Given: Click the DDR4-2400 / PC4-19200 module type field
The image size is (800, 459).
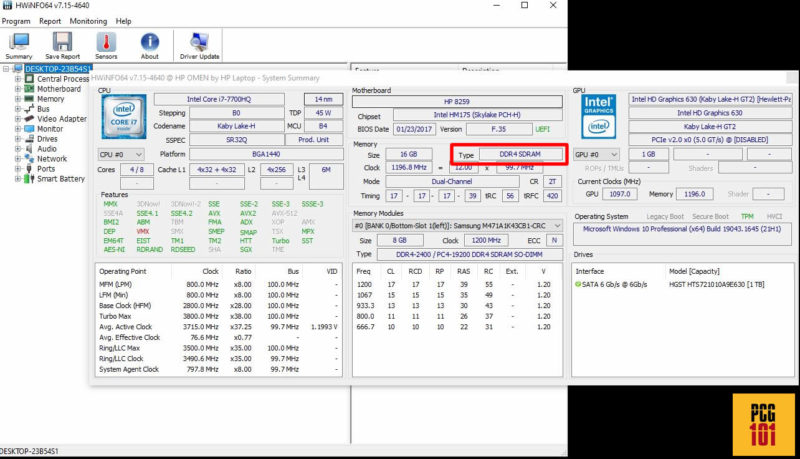Looking at the screenshot, I should coord(469,254).
